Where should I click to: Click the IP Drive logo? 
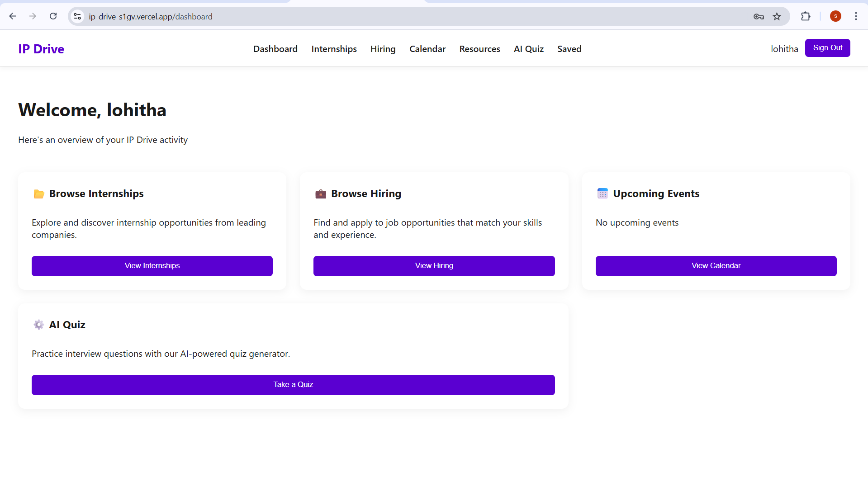click(x=41, y=49)
